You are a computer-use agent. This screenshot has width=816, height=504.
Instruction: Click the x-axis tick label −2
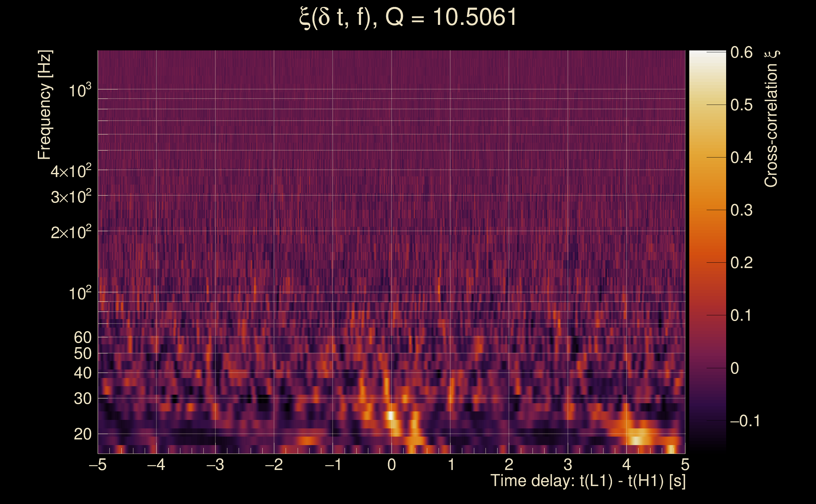tap(274, 465)
